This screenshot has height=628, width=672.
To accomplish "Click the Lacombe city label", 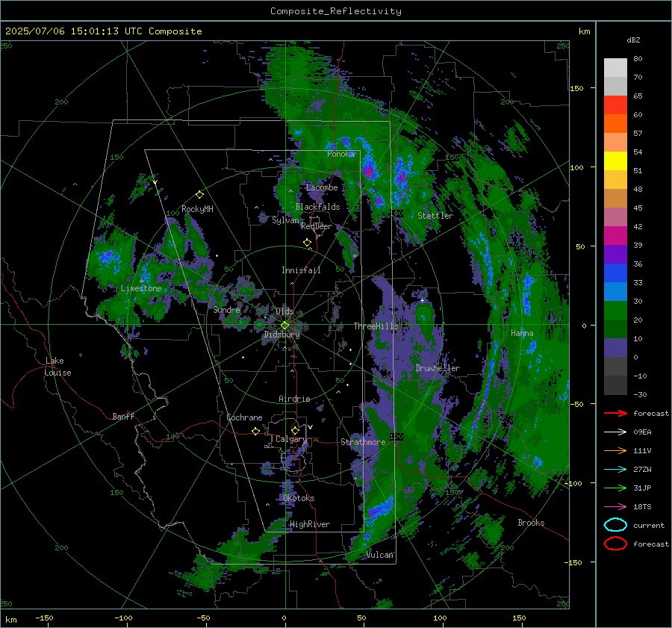I will click(322, 187).
